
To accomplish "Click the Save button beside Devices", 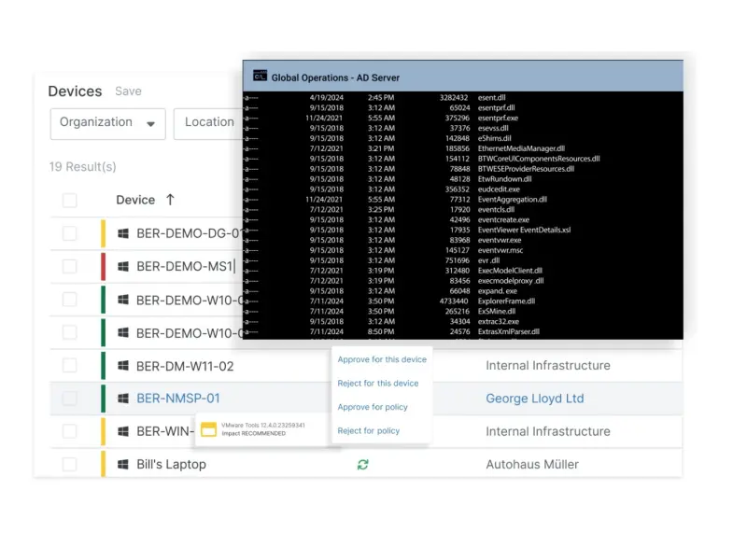I will click(128, 91).
